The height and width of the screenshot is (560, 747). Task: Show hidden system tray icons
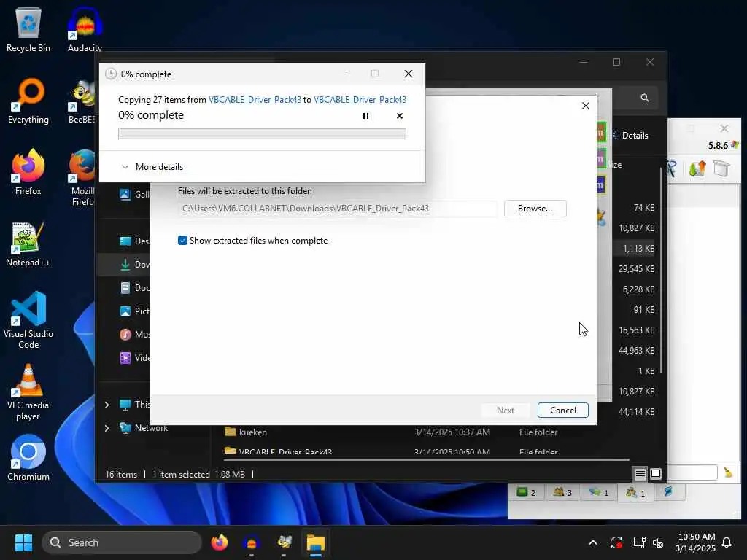click(593, 542)
